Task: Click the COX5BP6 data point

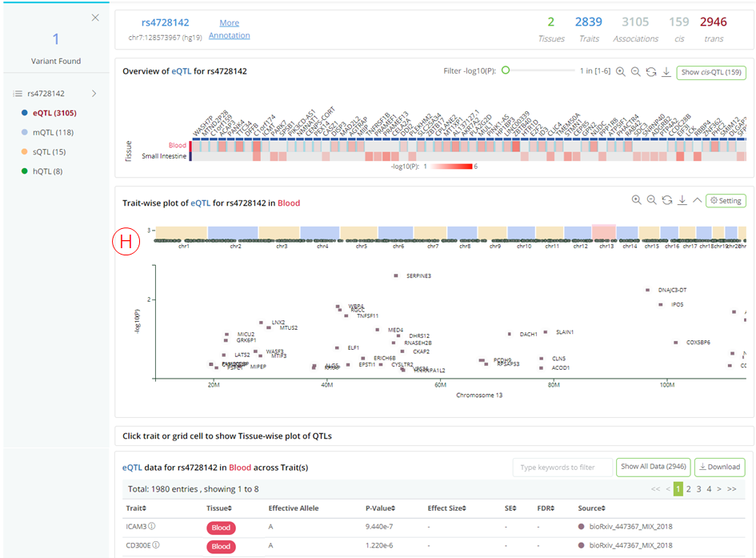Action: tap(675, 343)
